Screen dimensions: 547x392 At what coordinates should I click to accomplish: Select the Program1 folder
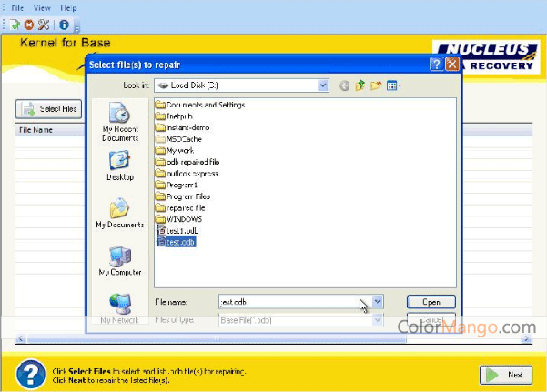click(x=177, y=186)
